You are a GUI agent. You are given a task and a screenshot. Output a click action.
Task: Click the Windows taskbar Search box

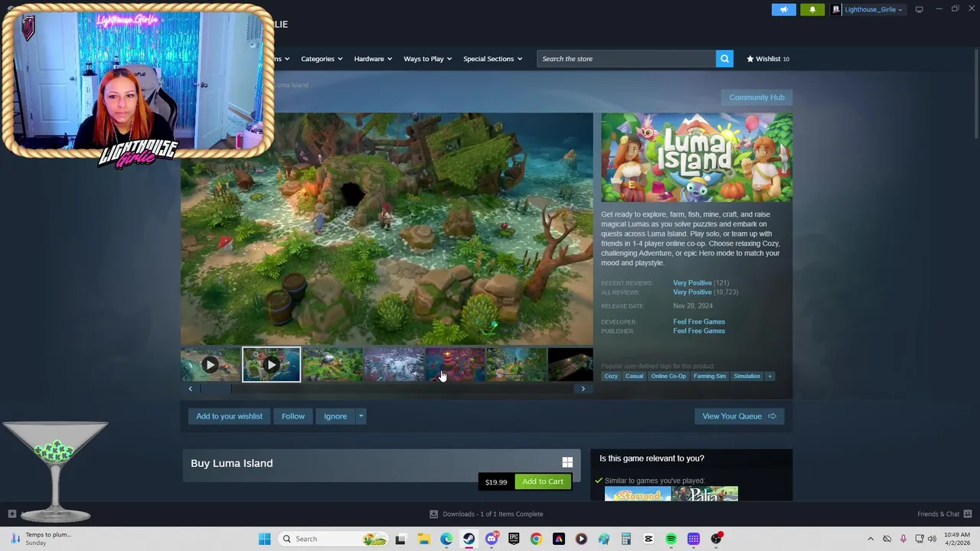click(x=332, y=539)
